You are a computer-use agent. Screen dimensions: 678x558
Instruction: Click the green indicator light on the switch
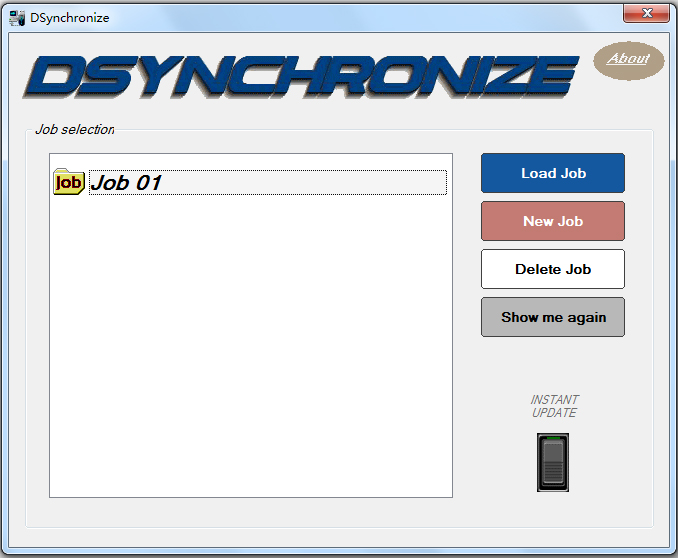[553, 439]
